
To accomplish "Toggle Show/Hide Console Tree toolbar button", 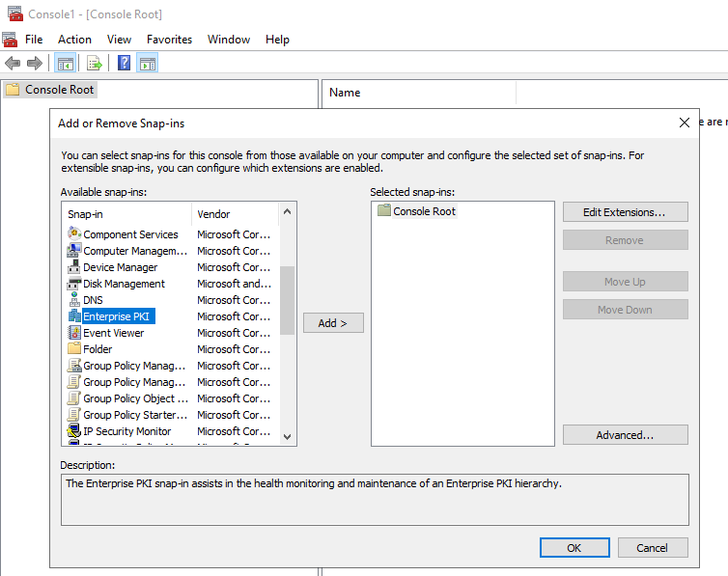I will [66, 64].
